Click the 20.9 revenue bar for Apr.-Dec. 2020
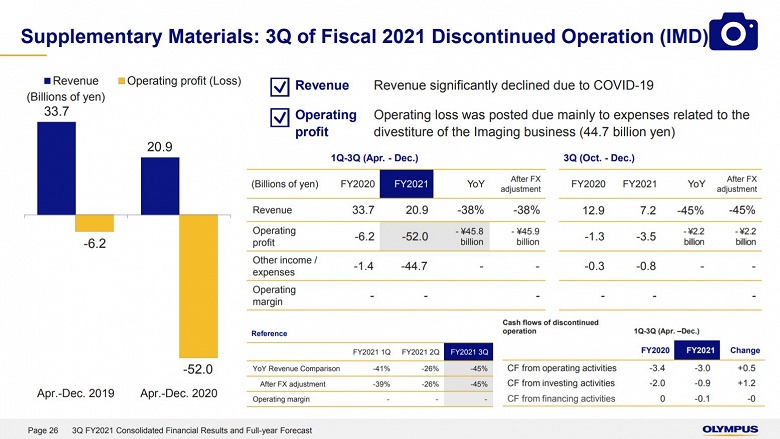 coord(160,186)
